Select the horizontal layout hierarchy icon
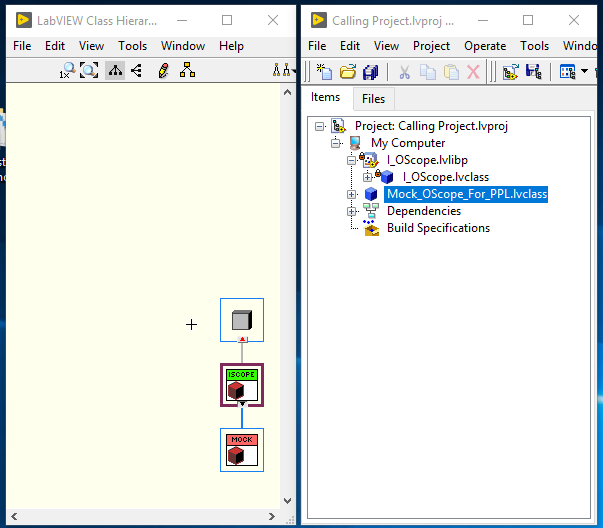The width and height of the screenshot is (603, 528). (x=136, y=70)
